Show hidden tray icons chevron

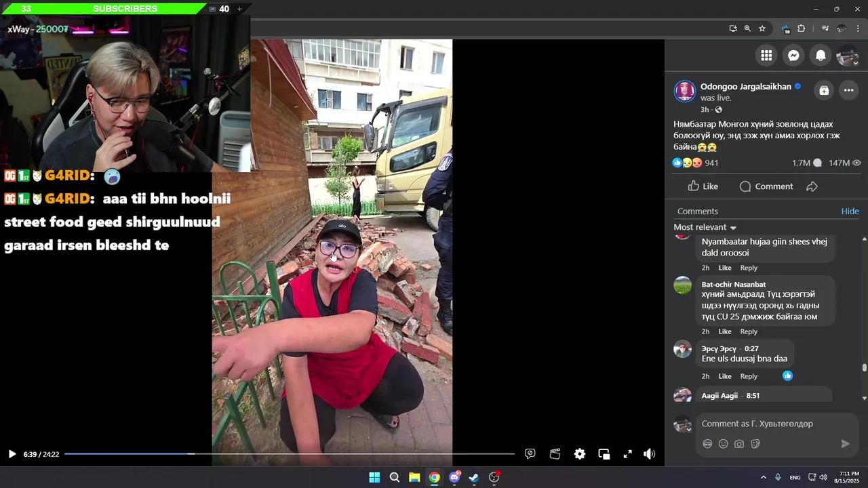tap(763, 477)
